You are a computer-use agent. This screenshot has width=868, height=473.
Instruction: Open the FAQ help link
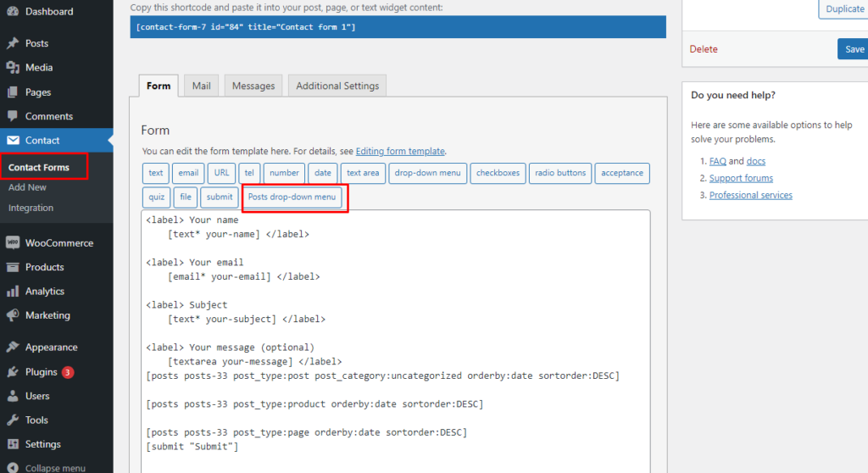tap(717, 161)
